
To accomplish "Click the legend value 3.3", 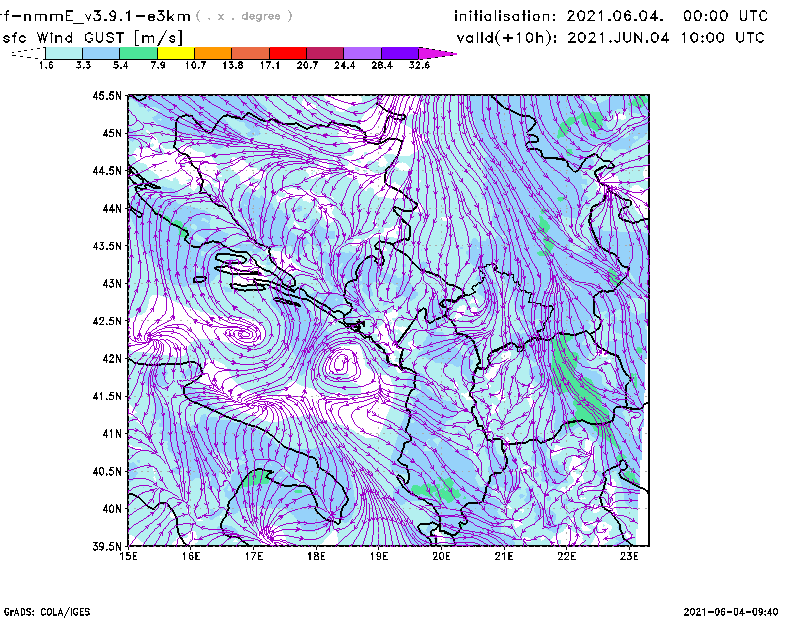I will click(83, 65).
